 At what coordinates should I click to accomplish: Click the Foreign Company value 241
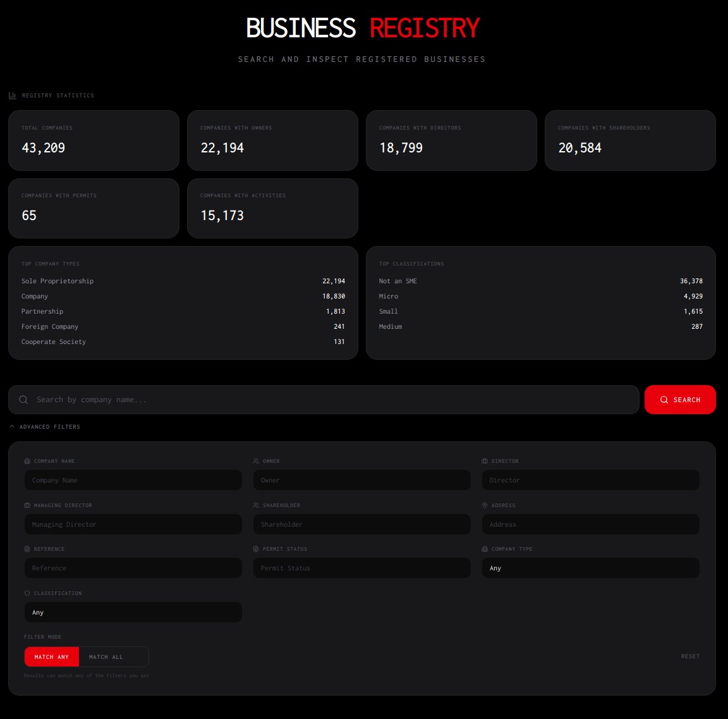click(x=339, y=326)
